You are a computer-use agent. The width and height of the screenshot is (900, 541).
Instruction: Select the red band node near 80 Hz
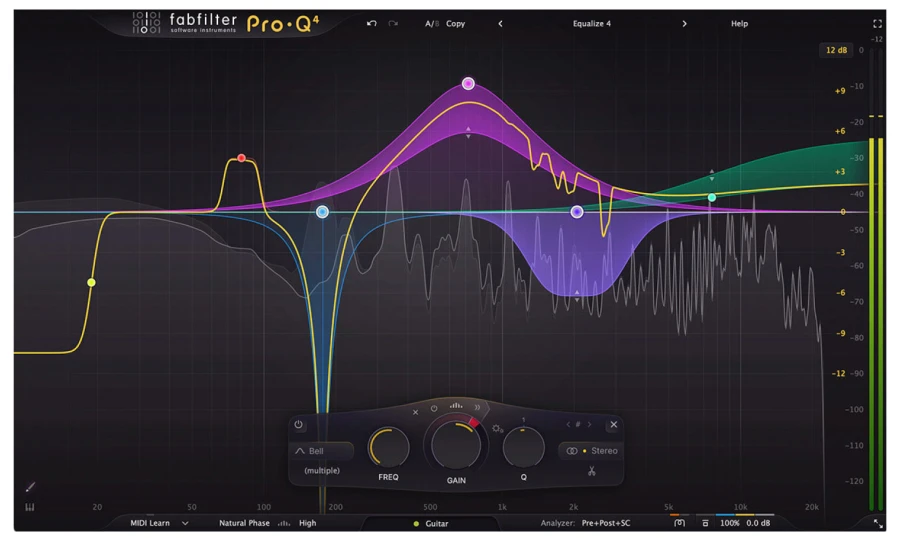[x=242, y=158]
